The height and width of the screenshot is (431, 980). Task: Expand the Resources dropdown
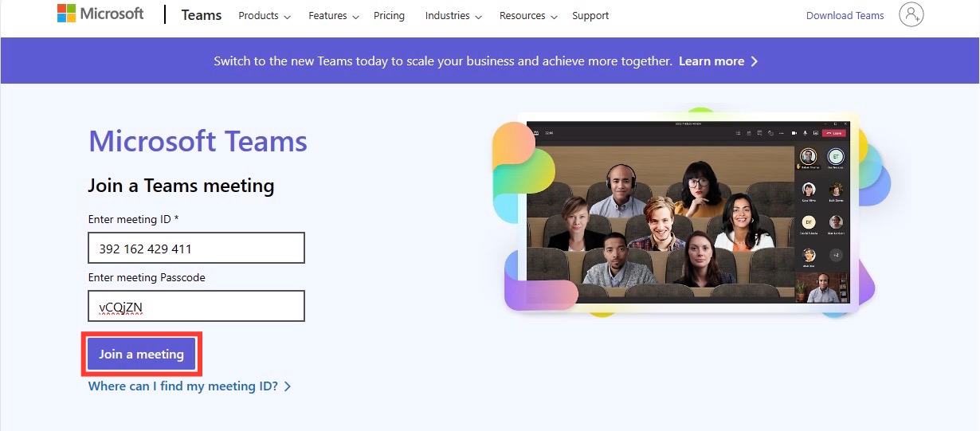528,16
